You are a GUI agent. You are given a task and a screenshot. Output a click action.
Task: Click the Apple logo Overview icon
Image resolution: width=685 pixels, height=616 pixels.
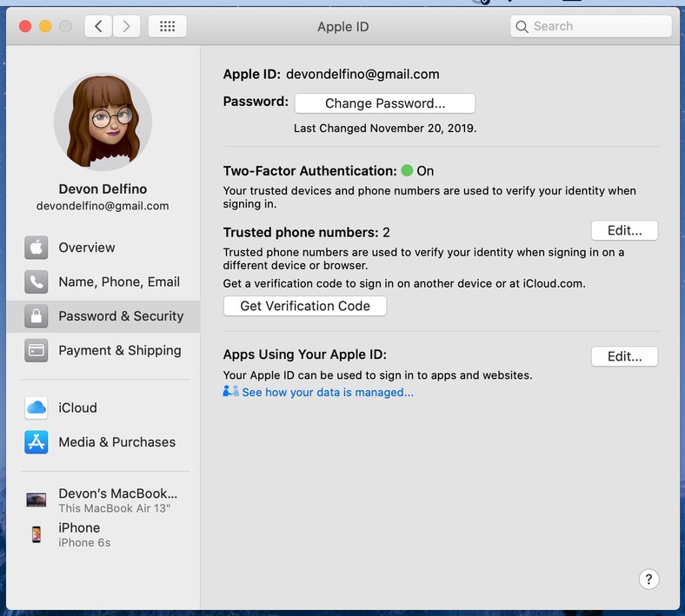37,248
